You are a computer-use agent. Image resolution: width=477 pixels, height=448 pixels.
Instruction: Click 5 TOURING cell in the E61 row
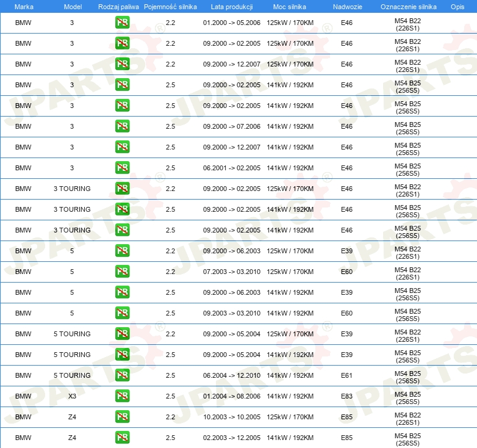click(72, 375)
